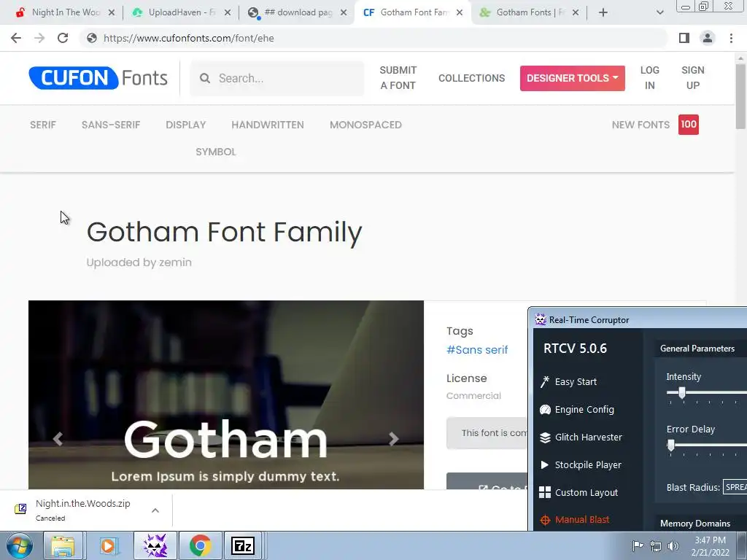The height and width of the screenshot is (560, 747).
Task: Click the network tray icon
Action: point(656,546)
